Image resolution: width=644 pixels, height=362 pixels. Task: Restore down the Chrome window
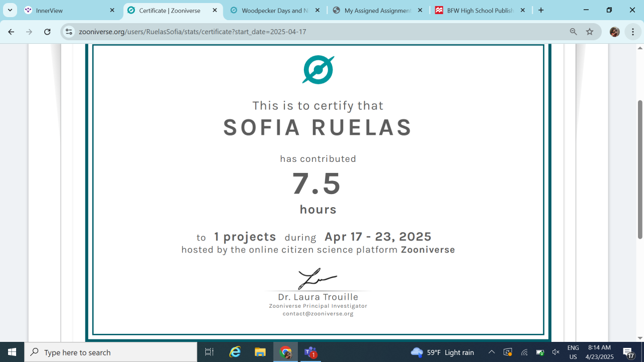[x=609, y=10]
